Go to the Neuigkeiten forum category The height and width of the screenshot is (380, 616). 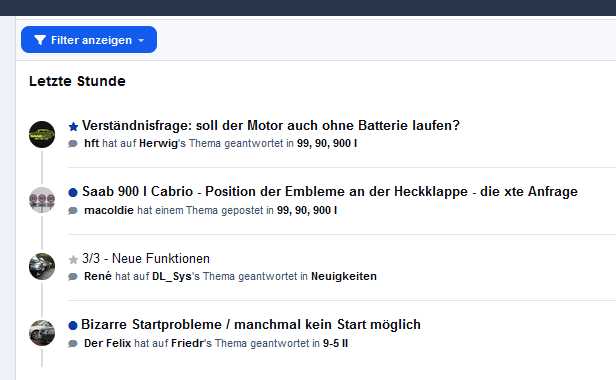coord(344,276)
